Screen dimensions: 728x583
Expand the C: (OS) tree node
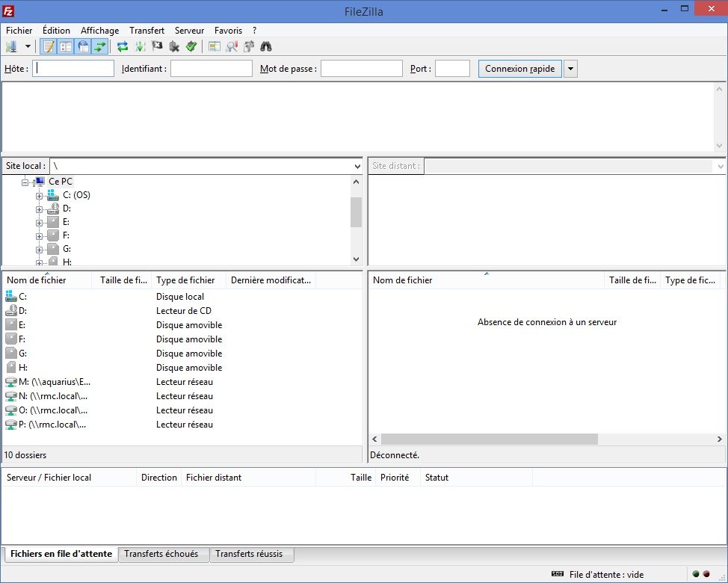[x=39, y=195]
